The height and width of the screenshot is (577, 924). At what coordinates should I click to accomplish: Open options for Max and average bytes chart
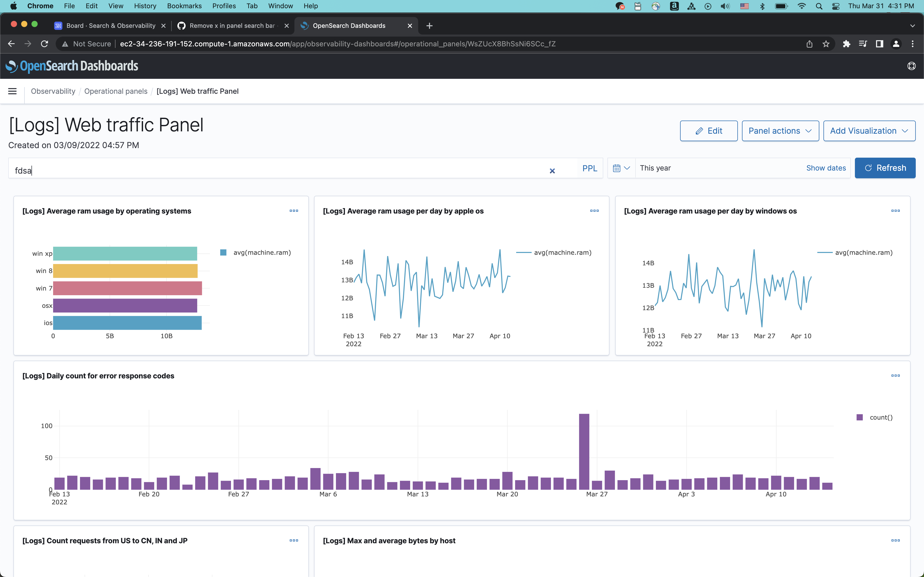(895, 540)
